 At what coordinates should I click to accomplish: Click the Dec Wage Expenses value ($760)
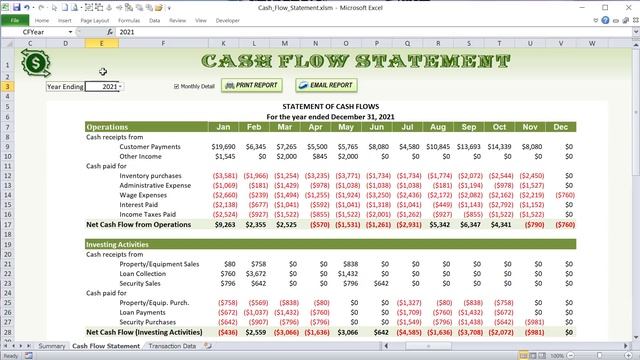pos(565,195)
